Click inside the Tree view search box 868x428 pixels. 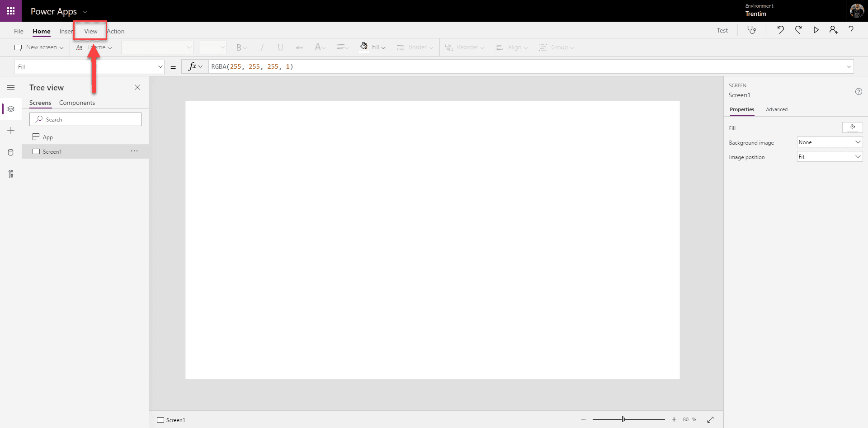86,119
